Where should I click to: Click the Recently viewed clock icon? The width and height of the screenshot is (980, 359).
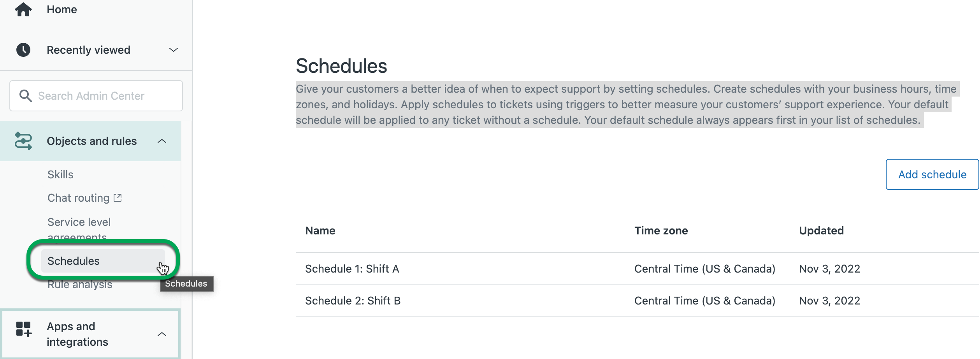[23, 50]
